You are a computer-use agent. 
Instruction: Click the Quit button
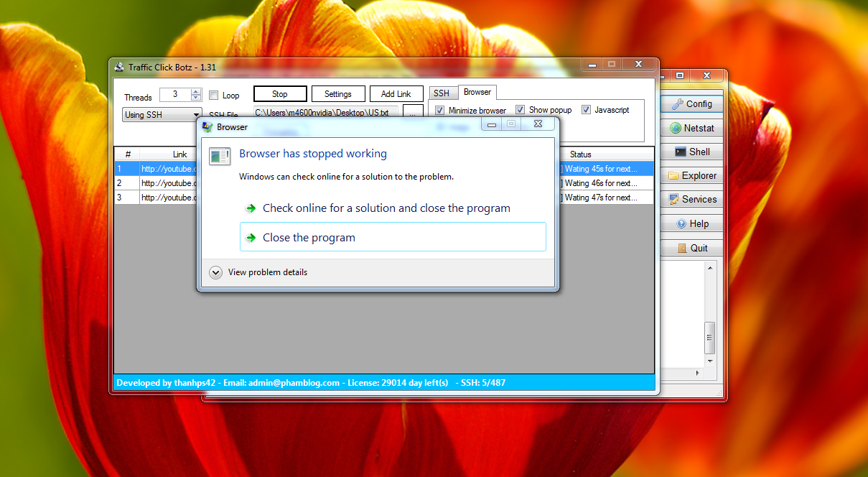tap(692, 248)
